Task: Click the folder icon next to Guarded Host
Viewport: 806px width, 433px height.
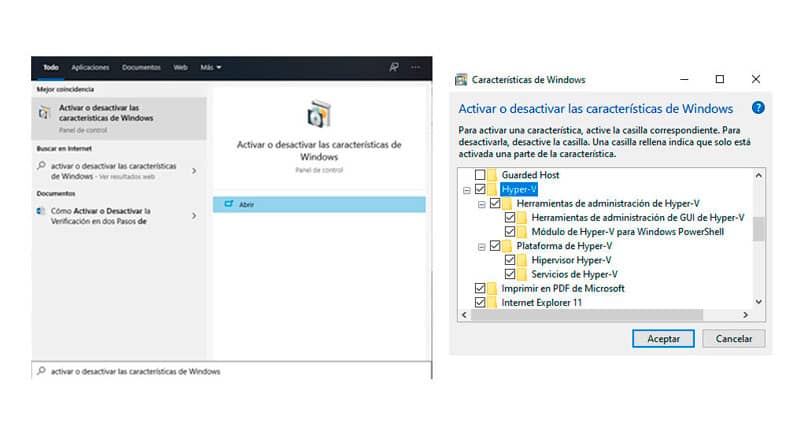Action: pos(492,175)
